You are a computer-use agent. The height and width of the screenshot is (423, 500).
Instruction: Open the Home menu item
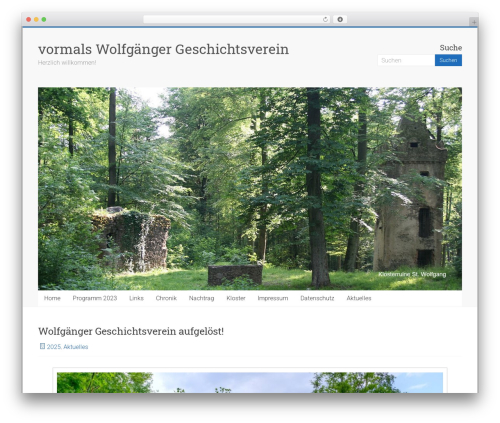(52, 298)
